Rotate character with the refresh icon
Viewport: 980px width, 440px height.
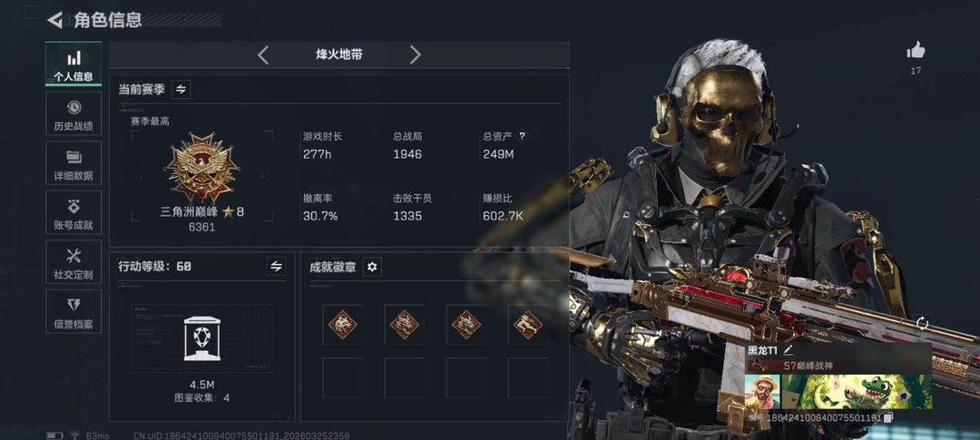tap(923, 323)
